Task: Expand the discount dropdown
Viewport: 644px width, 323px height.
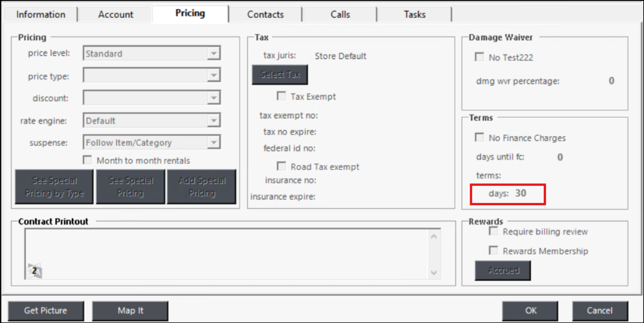Action: coord(213,98)
